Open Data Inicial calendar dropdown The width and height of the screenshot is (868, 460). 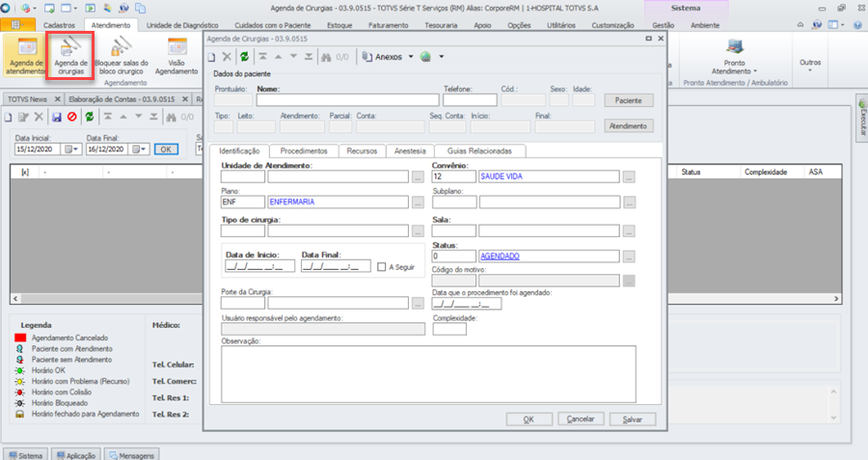(x=72, y=149)
